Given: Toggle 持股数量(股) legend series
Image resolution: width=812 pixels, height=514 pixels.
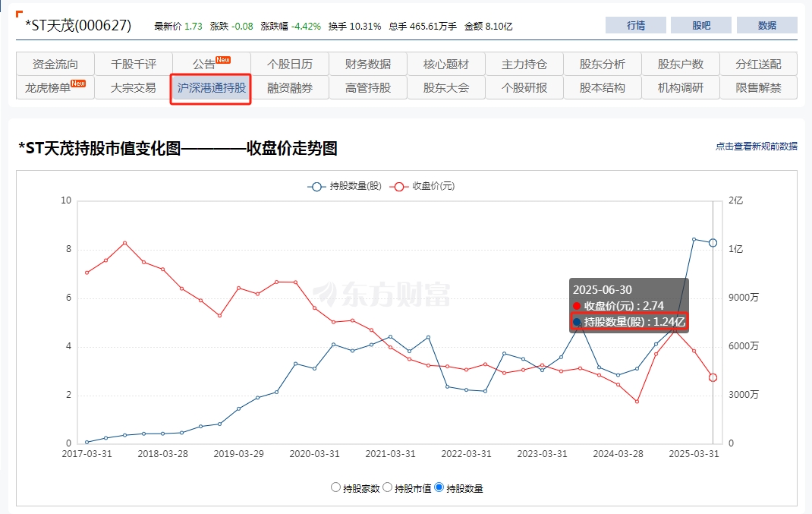Looking at the screenshot, I should point(345,186).
